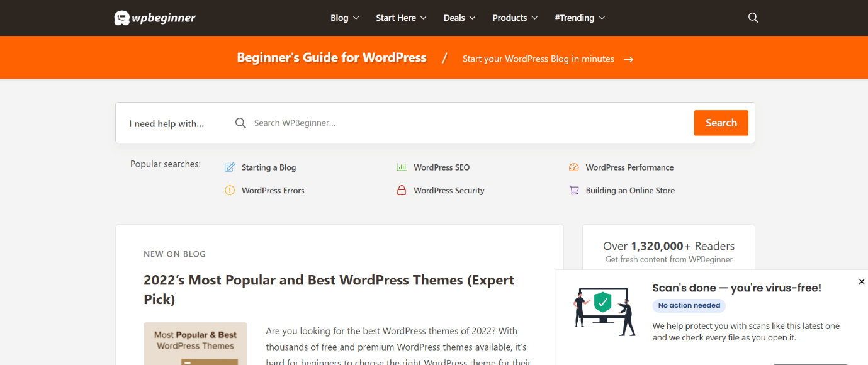Image resolution: width=868 pixels, height=365 pixels.
Task: Click the Online Store cart icon
Action: (573, 190)
